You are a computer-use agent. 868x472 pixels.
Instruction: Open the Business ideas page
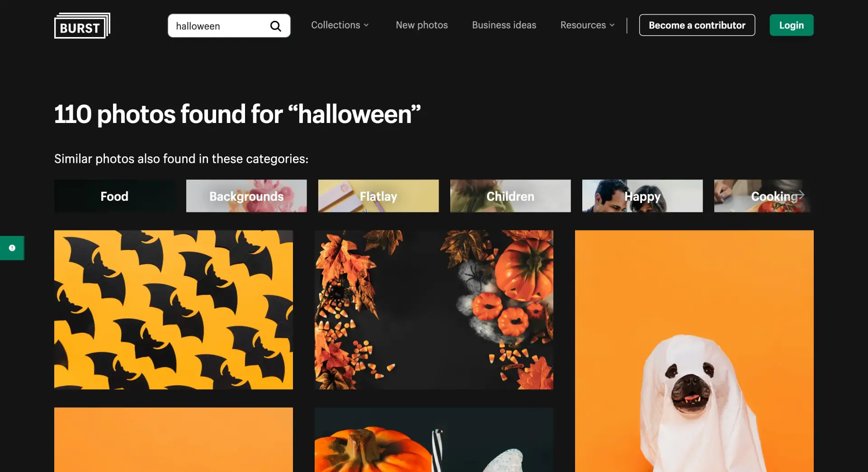(x=504, y=25)
